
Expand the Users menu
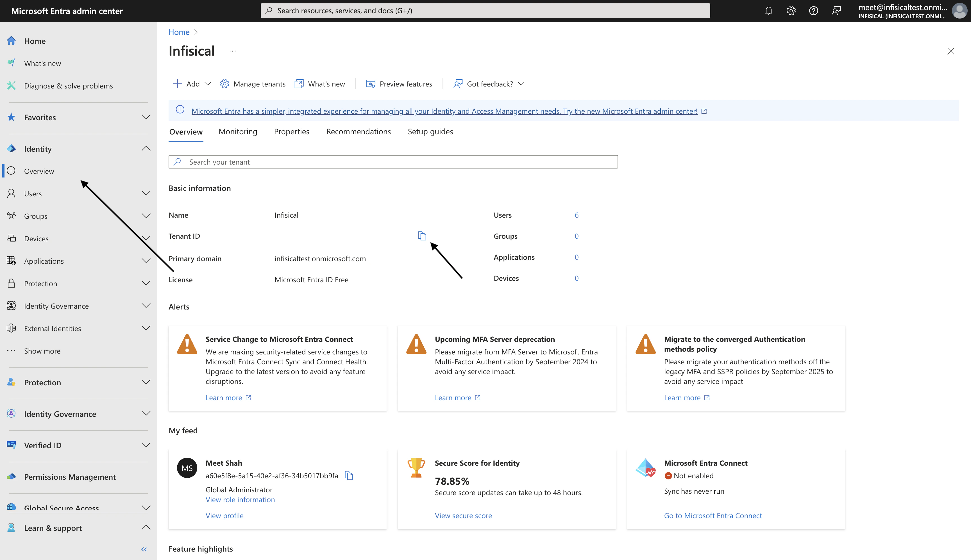coord(146,193)
